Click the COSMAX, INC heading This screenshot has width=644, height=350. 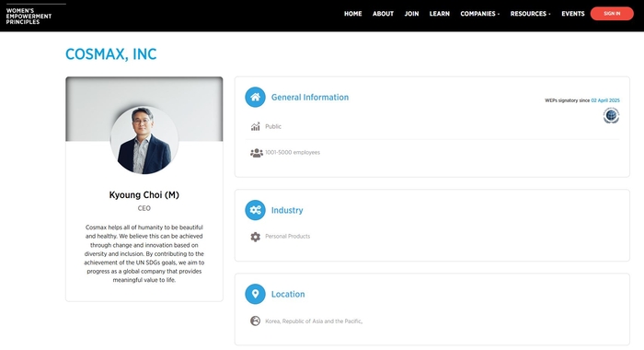[111, 54]
